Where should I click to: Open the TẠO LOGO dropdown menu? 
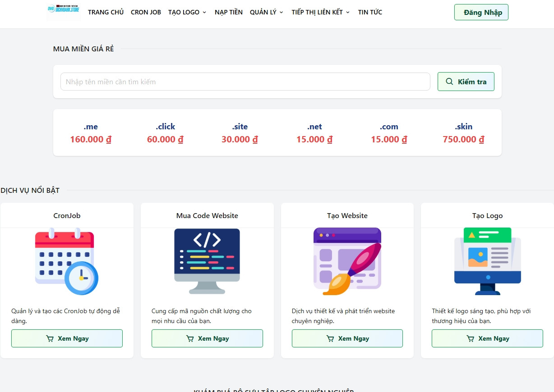coord(187,12)
